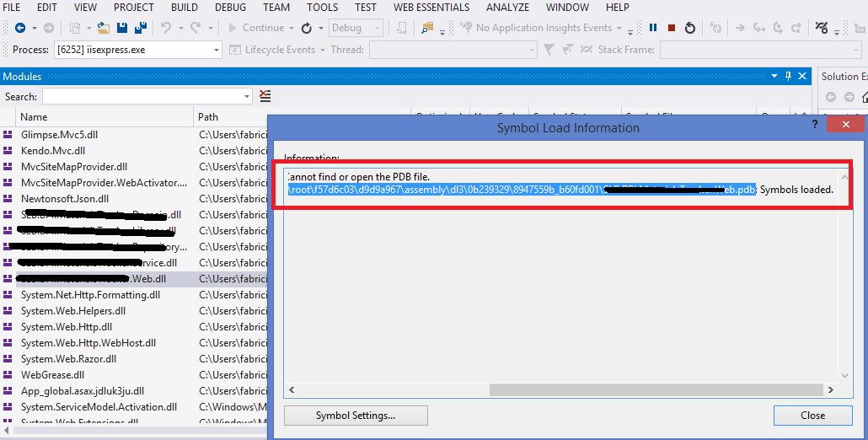
Task: Open the ANALYZE menu
Action: (507, 8)
